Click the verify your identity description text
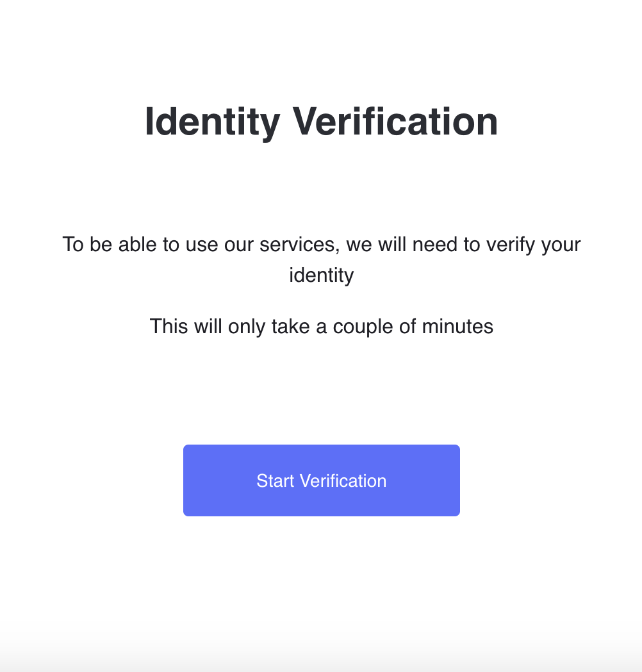Viewport: 642px width, 672px height. pyautogui.click(x=321, y=259)
